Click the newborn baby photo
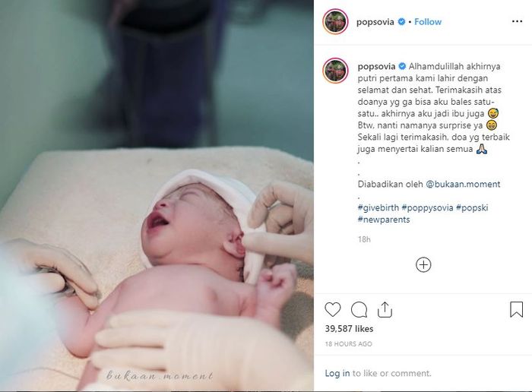The height and width of the screenshot is (392, 532). pyautogui.click(x=157, y=196)
